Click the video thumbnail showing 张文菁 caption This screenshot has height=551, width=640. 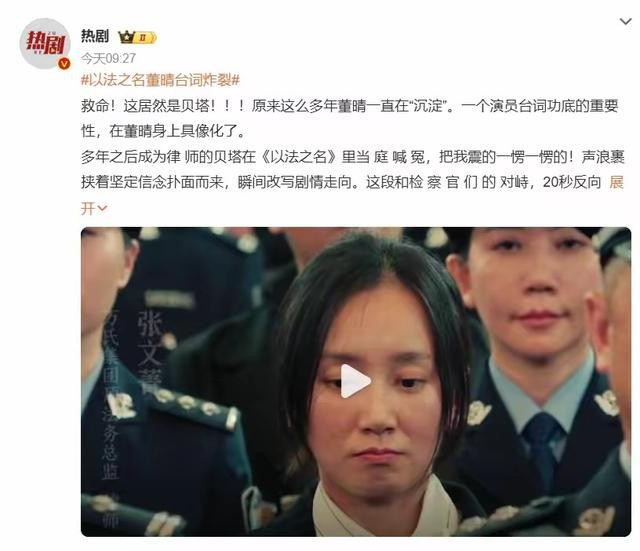[x=356, y=382]
